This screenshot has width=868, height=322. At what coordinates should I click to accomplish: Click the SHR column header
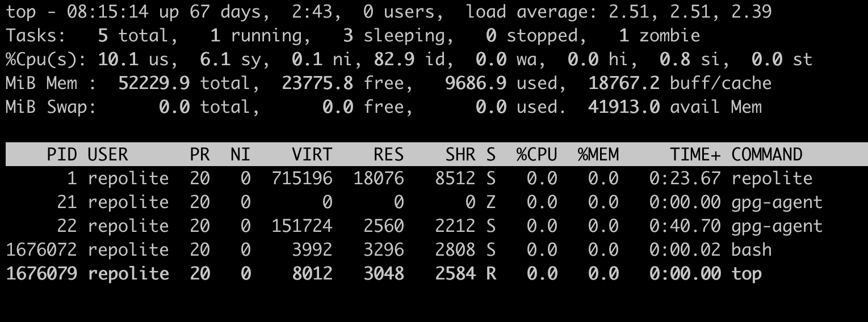[x=460, y=154]
